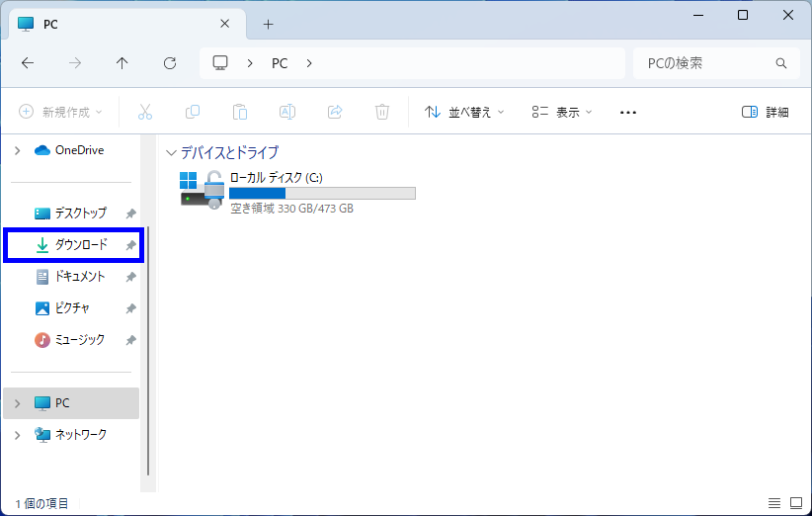
Task: Navigate back with the left arrow
Action: (28, 63)
